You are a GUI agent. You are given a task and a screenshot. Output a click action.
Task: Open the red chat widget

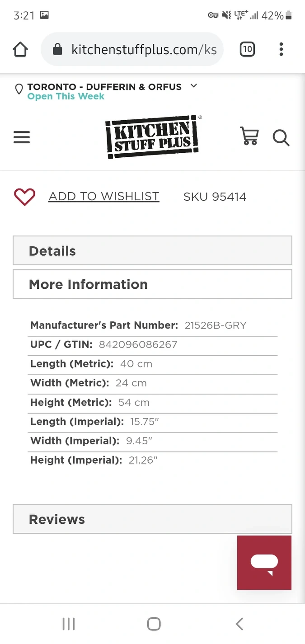coord(264,563)
